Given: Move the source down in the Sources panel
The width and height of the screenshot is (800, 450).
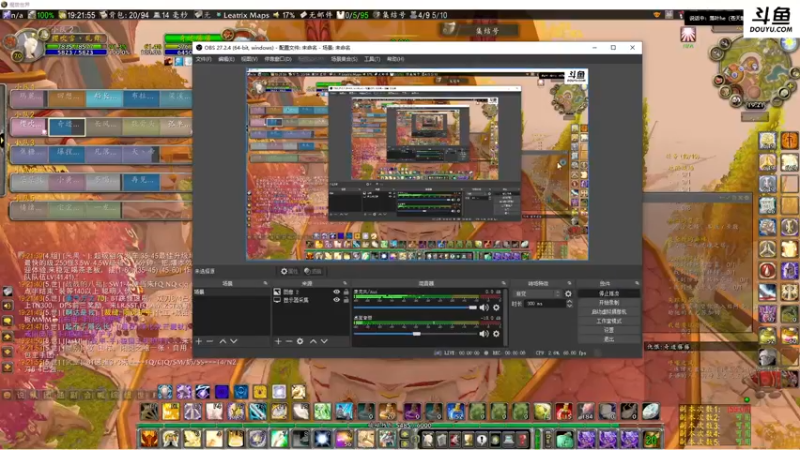Looking at the screenshot, I should click(x=324, y=341).
